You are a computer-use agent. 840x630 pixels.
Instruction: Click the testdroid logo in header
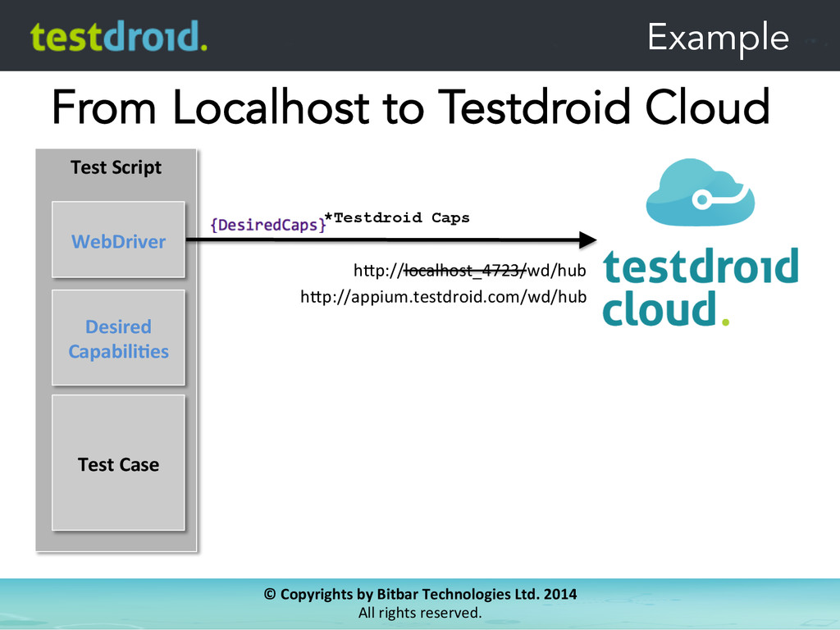[x=118, y=36]
